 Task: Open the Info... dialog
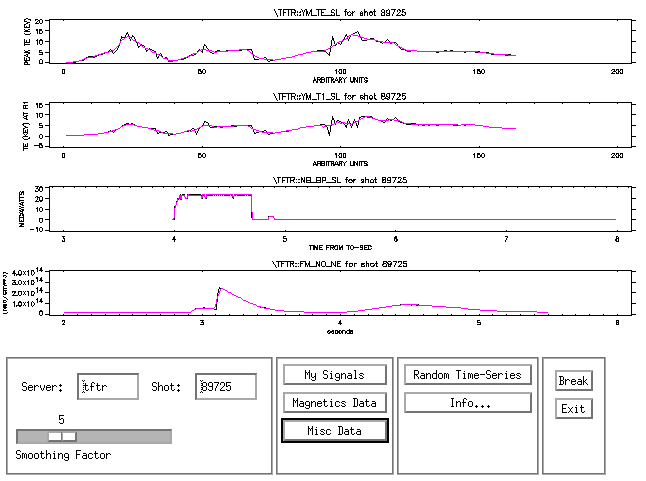tap(467, 402)
